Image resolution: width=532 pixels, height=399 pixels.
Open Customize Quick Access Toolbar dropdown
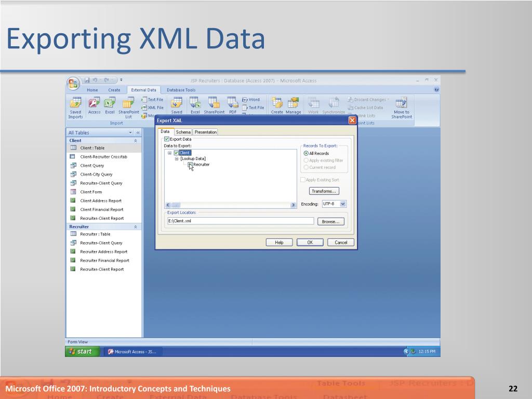point(121,80)
